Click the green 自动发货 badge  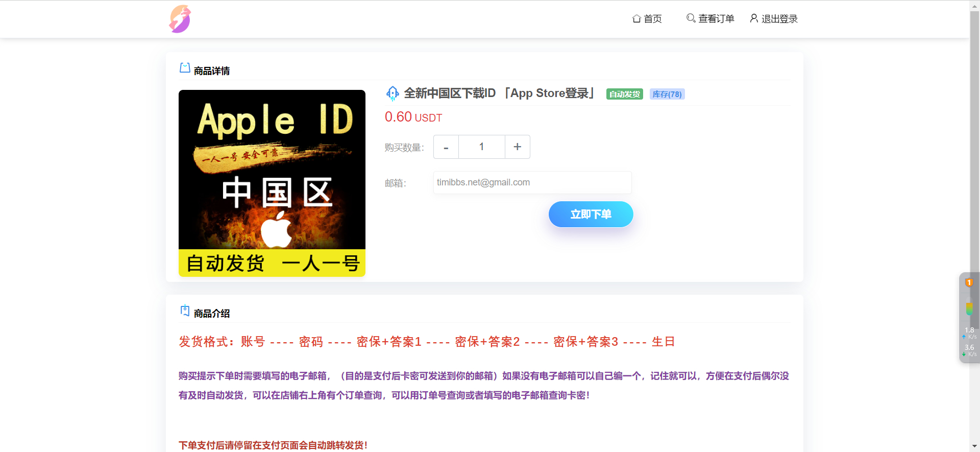624,94
